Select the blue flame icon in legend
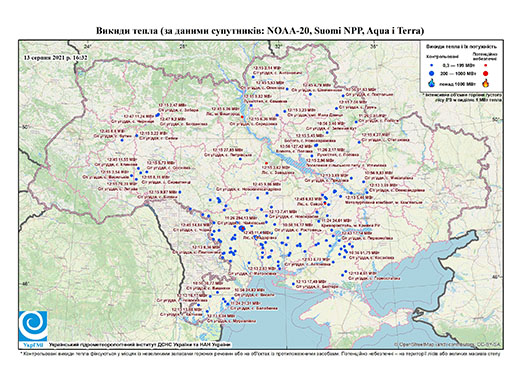Image resolution: width=520 pixels, height=368 pixels. coord(431,83)
